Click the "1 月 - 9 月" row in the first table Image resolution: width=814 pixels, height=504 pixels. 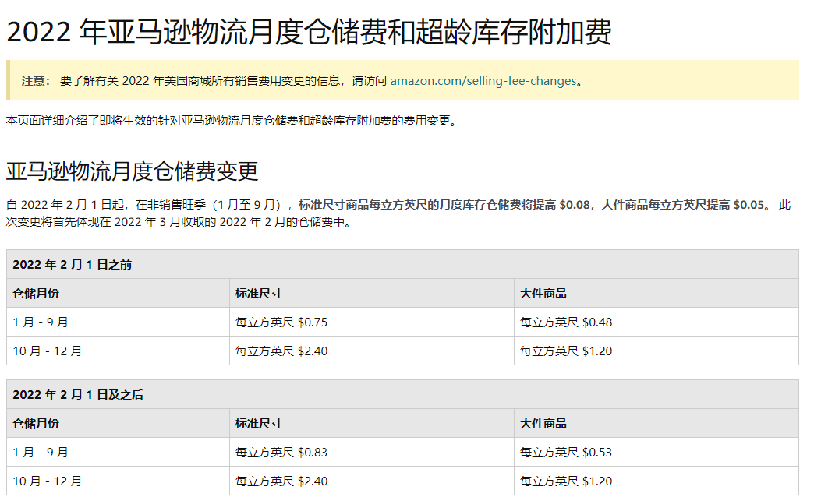pos(41,322)
